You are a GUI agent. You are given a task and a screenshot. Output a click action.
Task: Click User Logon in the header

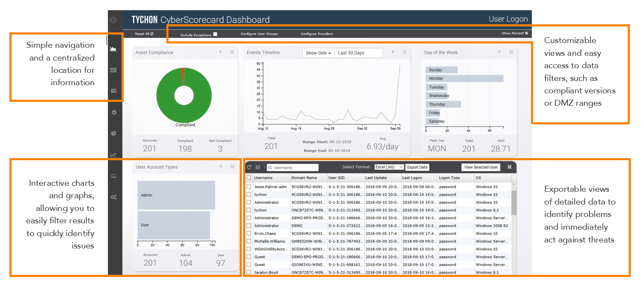[508, 19]
